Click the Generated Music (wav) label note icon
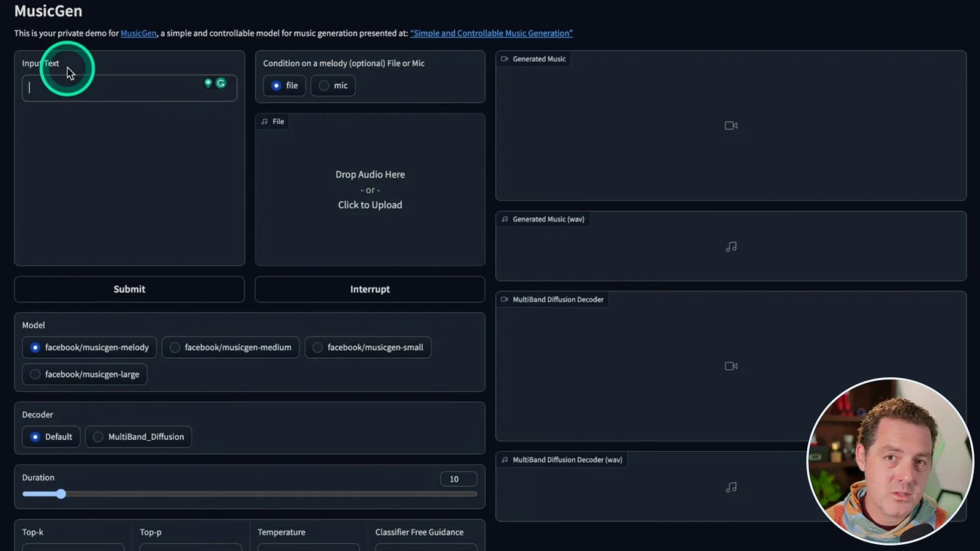The width and height of the screenshot is (980, 551). tap(505, 219)
